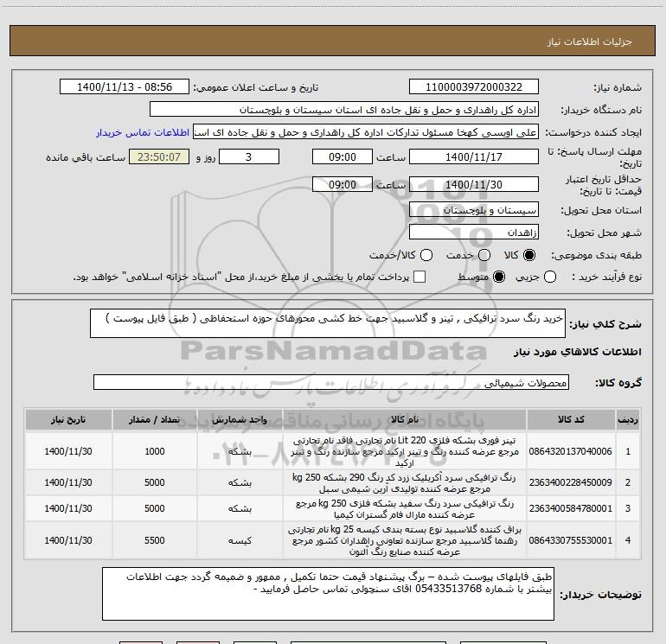
Task: Click the شماره نیاز field 1100003972000322
Action: click(x=474, y=87)
